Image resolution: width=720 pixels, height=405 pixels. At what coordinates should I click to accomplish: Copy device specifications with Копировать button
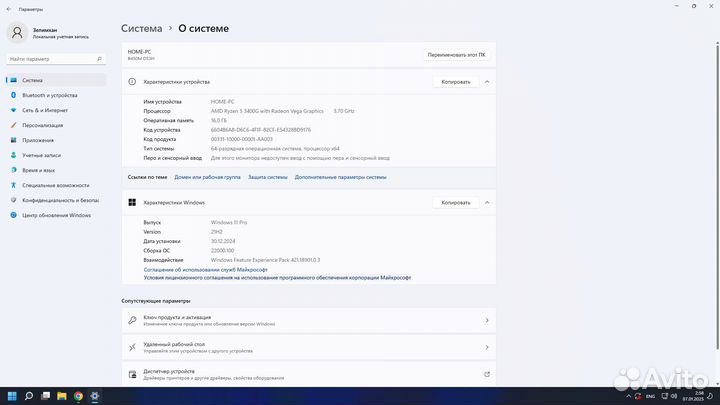point(455,82)
